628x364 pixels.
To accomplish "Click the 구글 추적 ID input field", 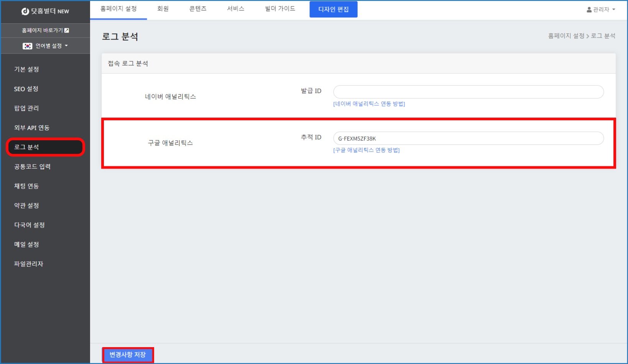I will pyautogui.click(x=468, y=138).
